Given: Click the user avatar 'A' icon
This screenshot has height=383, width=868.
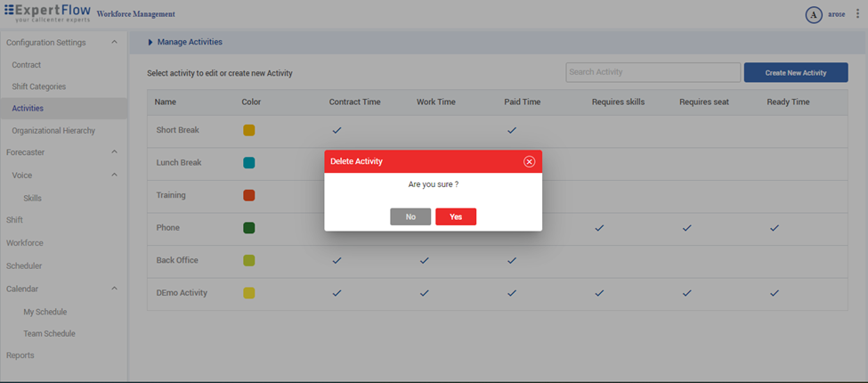Looking at the screenshot, I should click(813, 14).
